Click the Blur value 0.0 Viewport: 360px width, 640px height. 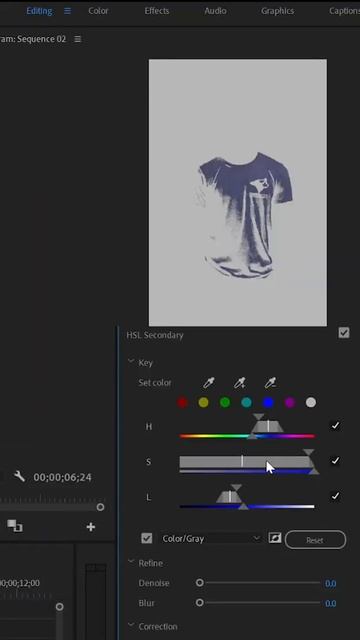331,604
